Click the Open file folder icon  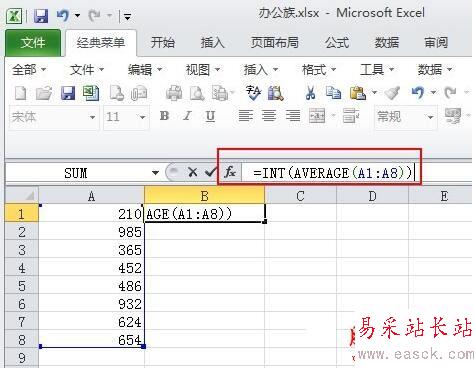pos(44,93)
